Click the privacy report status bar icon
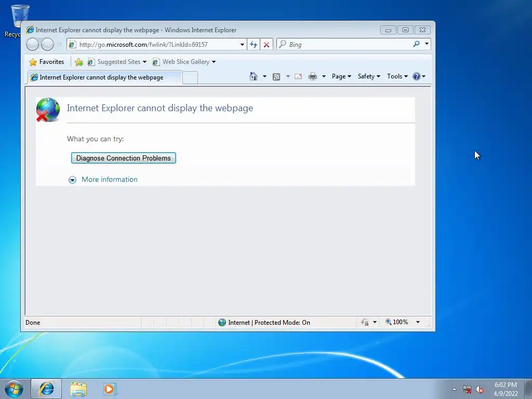The image size is (532, 399). coord(365,322)
